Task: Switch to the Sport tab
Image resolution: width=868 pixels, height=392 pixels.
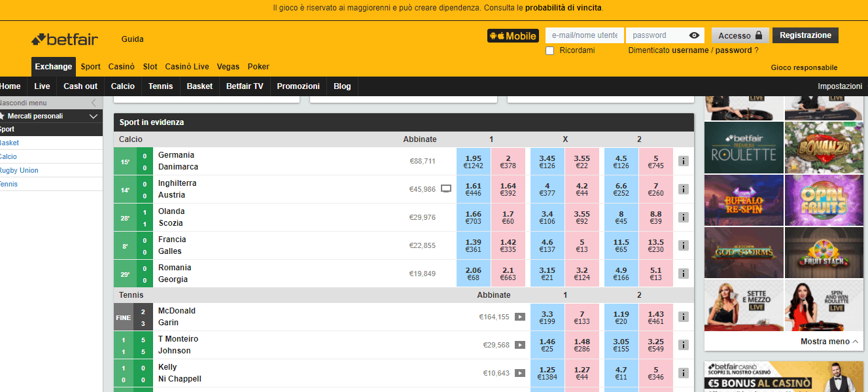Action: coord(91,67)
